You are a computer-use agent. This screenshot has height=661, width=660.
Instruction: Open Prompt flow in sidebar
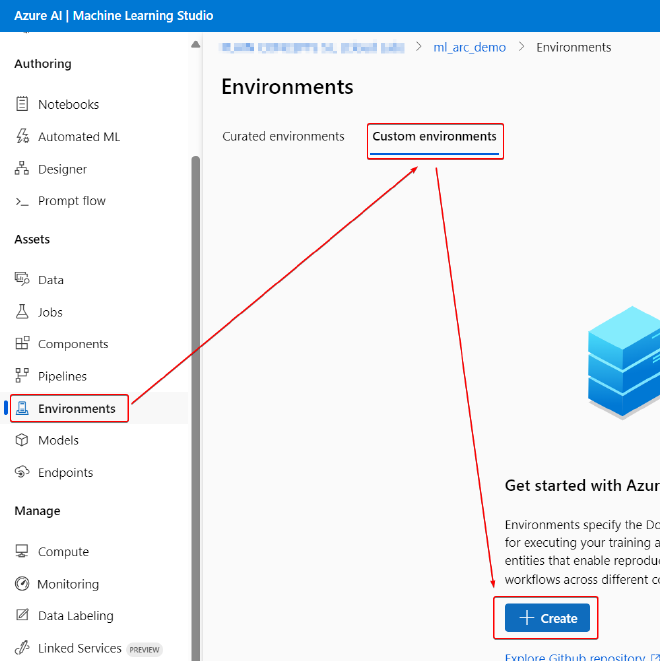pos(72,201)
